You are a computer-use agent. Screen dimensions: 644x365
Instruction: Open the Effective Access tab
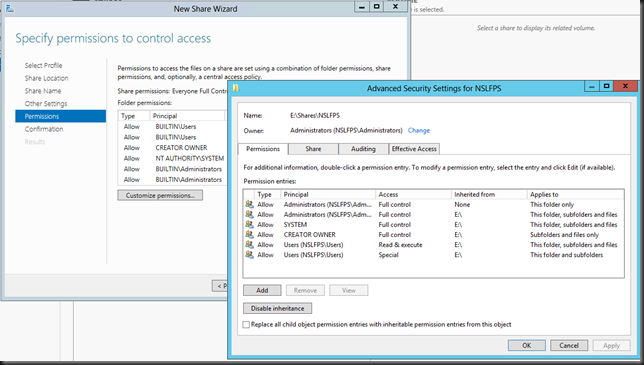tap(414, 149)
